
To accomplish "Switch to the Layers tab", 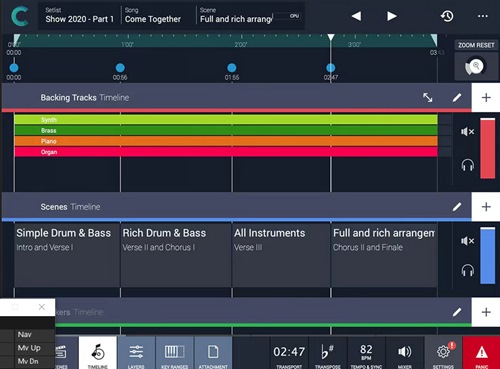I will (136, 353).
